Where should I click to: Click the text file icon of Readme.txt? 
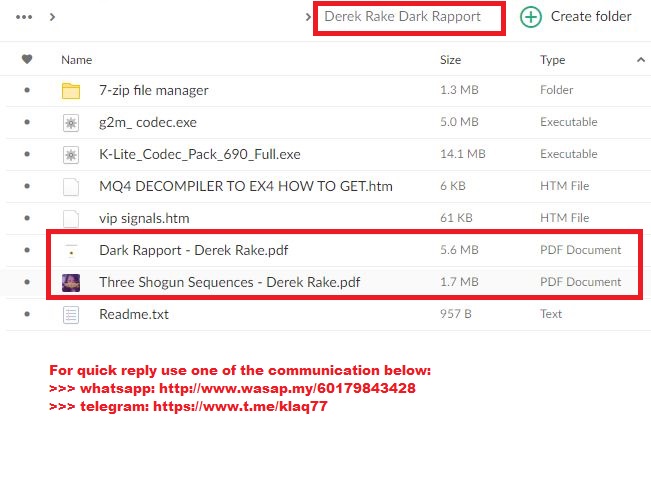click(71, 315)
